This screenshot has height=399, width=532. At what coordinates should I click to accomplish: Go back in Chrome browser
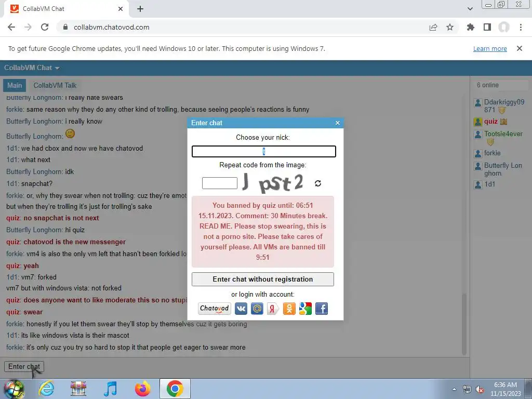pyautogui.click(x=11, y=27)
